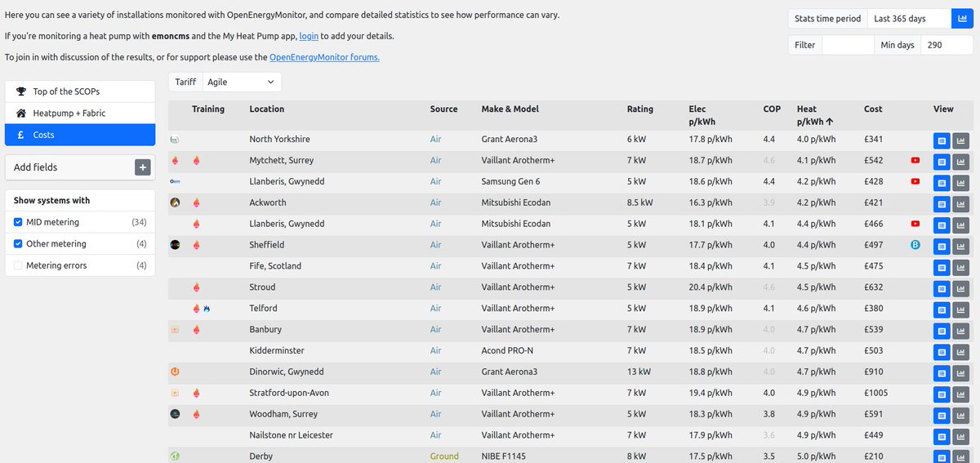Select the Costs view

click(80, 135)
